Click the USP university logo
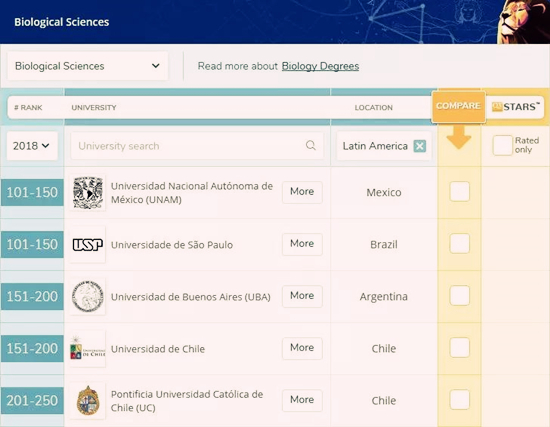This screenshot has height=427, width=550. [88, 245]
